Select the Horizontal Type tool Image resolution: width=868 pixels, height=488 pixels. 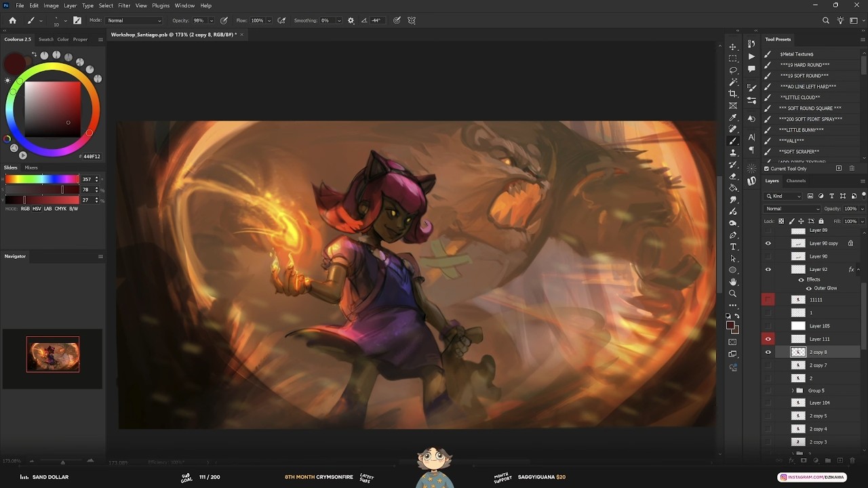click(x=732, y=247)
